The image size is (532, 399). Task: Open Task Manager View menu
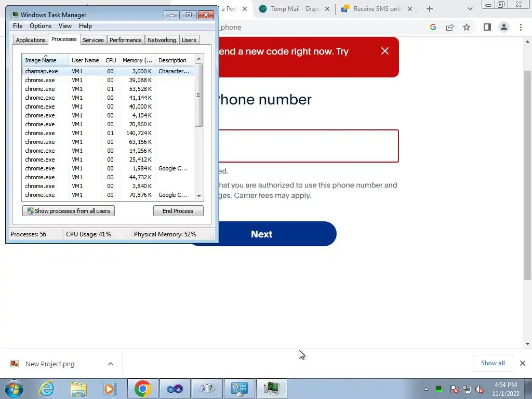tap(65, 26)
